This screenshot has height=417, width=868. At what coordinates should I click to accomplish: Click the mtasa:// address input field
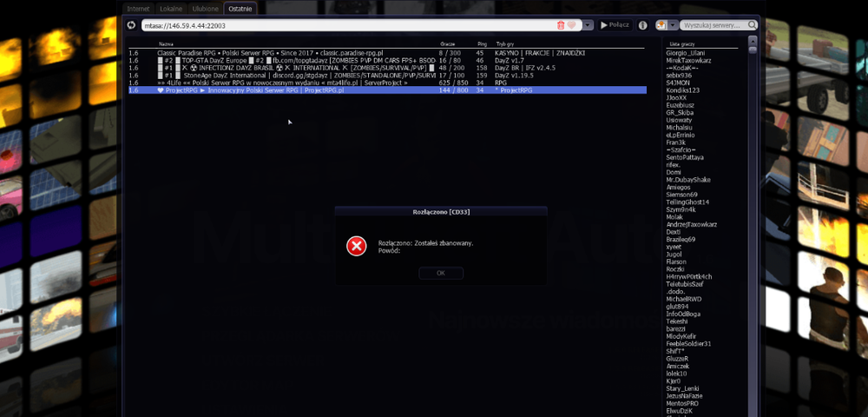click(x=349, y=25)
